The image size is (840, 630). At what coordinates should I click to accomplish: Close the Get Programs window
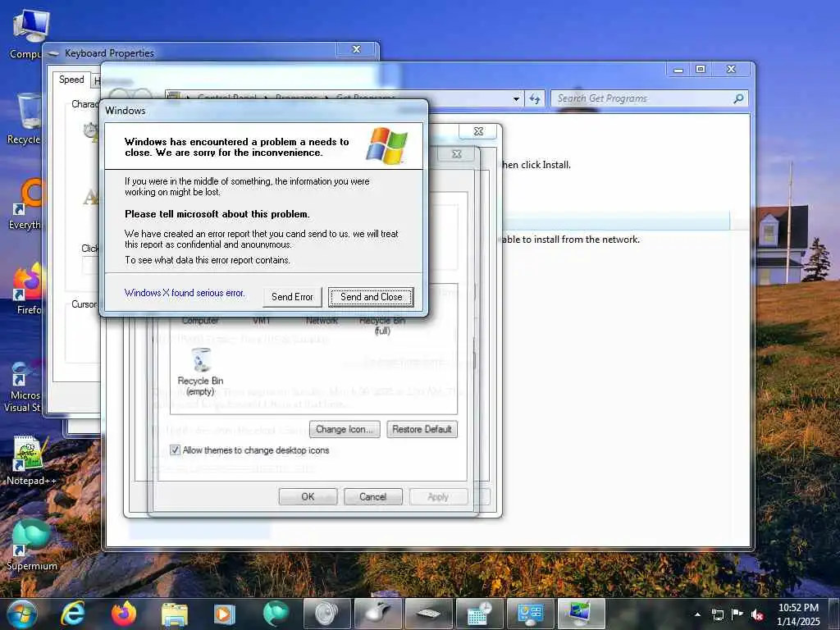click(731, 69)
